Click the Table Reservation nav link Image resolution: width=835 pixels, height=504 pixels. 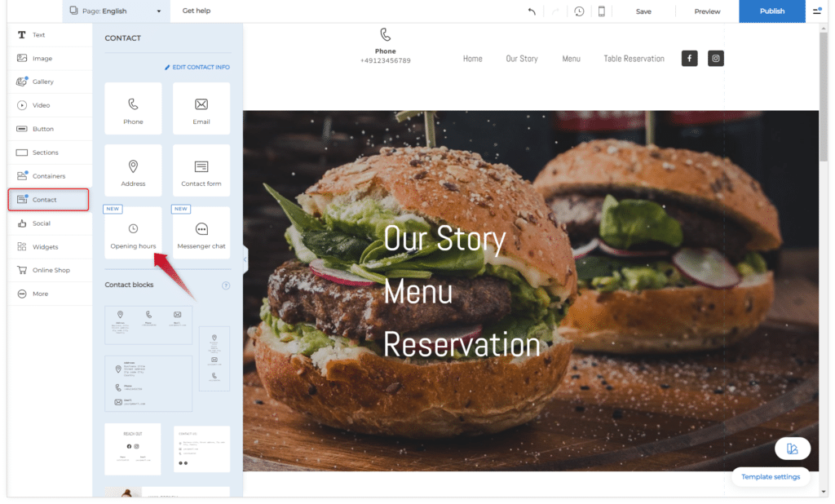634,59
